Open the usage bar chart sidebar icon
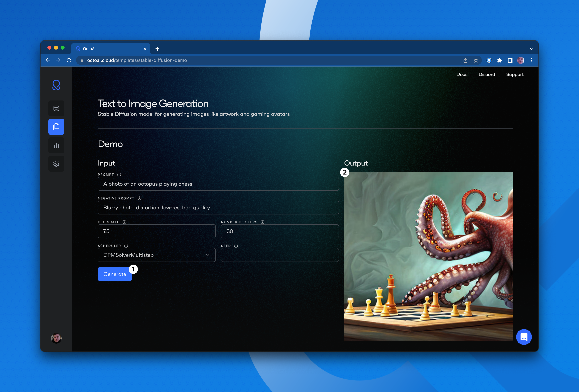579x392 pixels. click(56, 145)
